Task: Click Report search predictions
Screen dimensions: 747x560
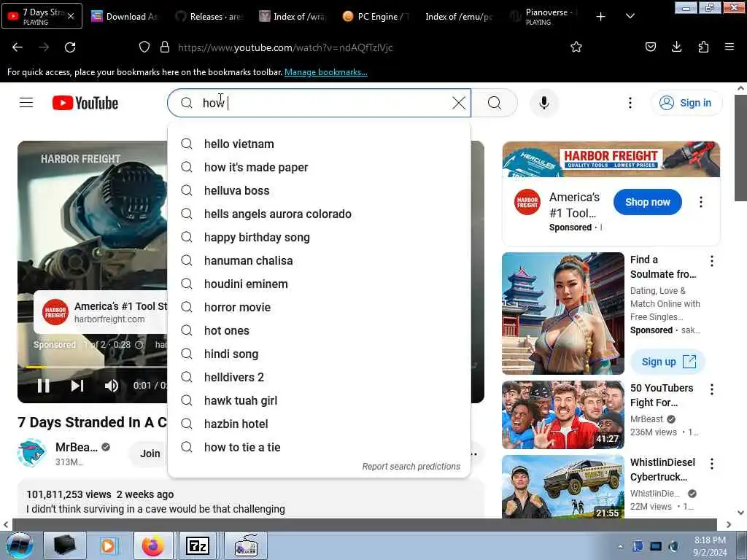Action: pos(411,466)
